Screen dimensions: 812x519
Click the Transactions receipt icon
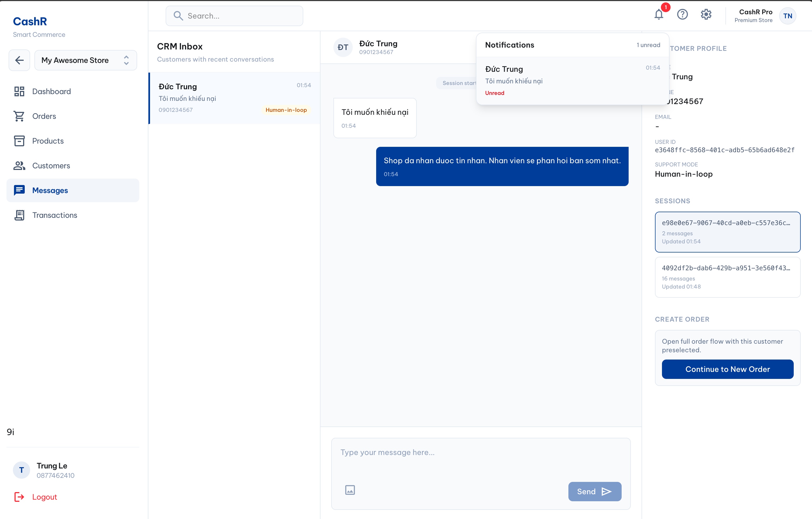pos(19,215)
